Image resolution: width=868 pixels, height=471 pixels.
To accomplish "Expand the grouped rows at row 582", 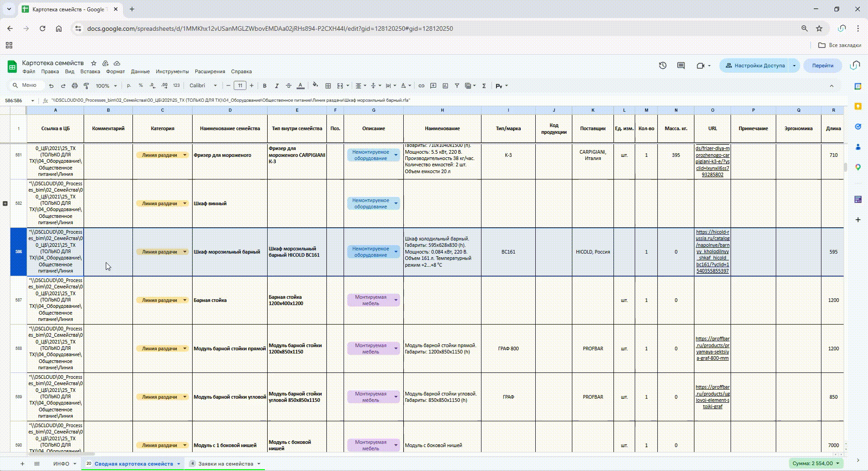I will point(5,203).
